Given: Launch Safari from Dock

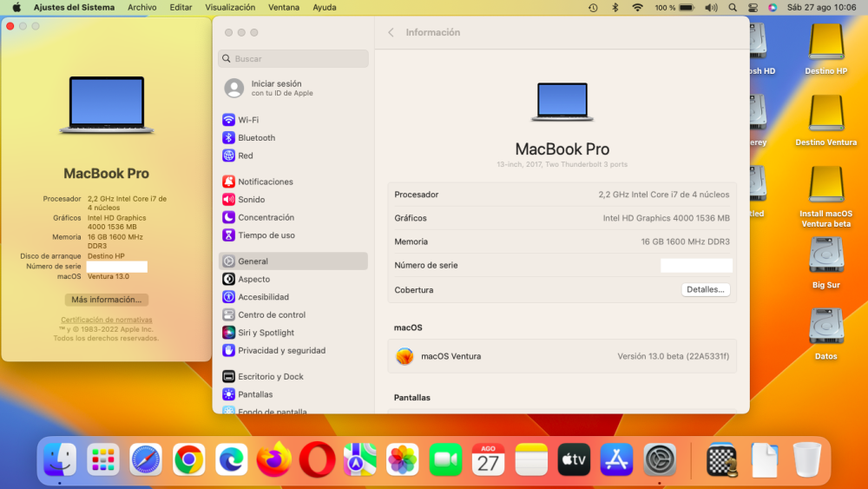Looking at the screenshot, I should [x=146, y=459].
